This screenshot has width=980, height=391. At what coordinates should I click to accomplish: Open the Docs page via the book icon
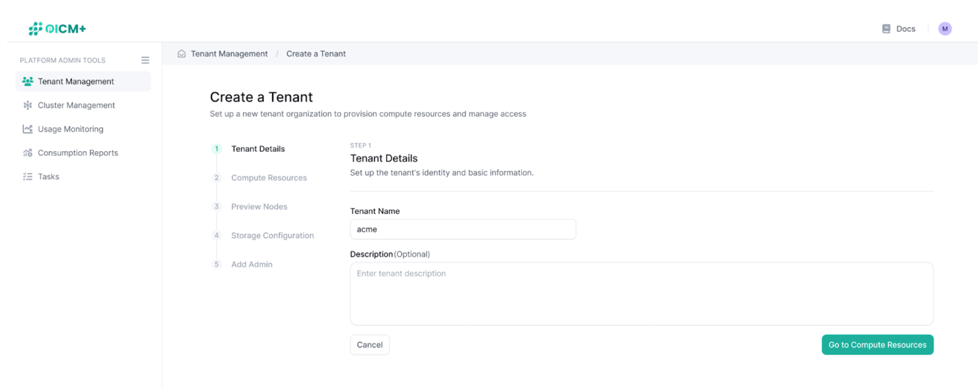click(x=886, y=28)
